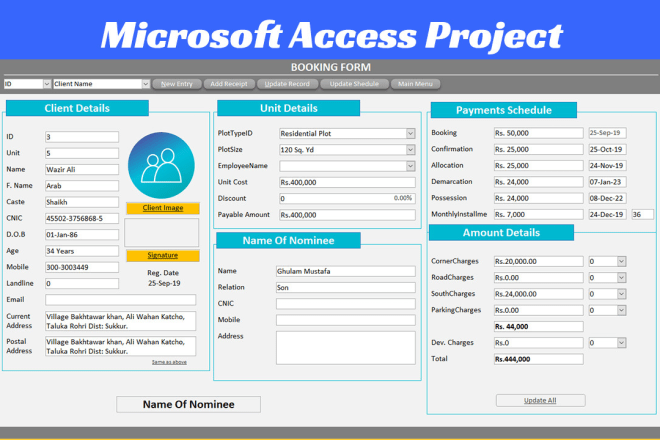This screenshot has width=660, height=440.
Task: Click the Same as above link
Action: coord(169,362)
